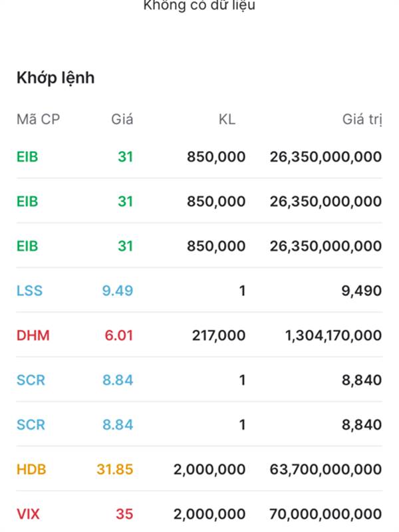
Task: Select the DHM price 6.01
Action: click(x=119, y=336)
